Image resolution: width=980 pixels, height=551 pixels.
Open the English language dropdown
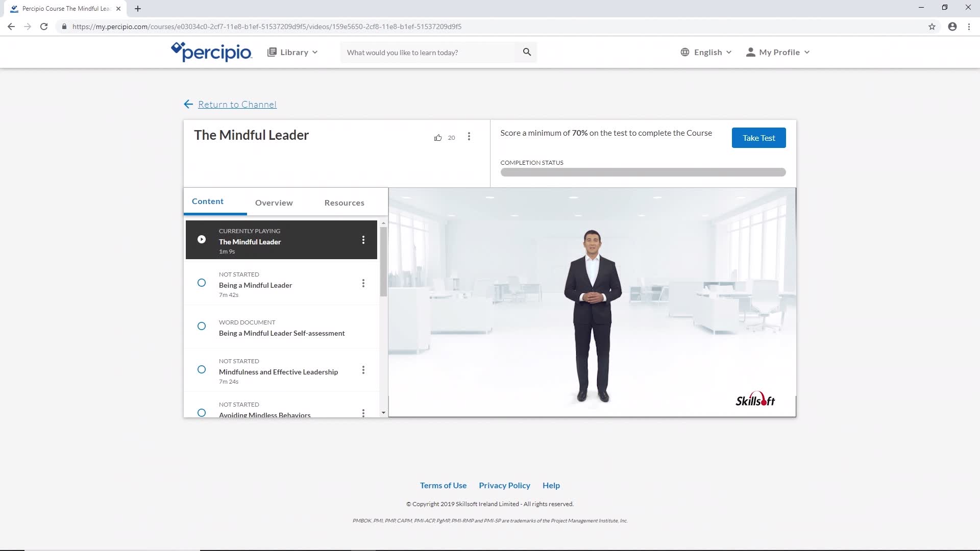pos(706,52)
